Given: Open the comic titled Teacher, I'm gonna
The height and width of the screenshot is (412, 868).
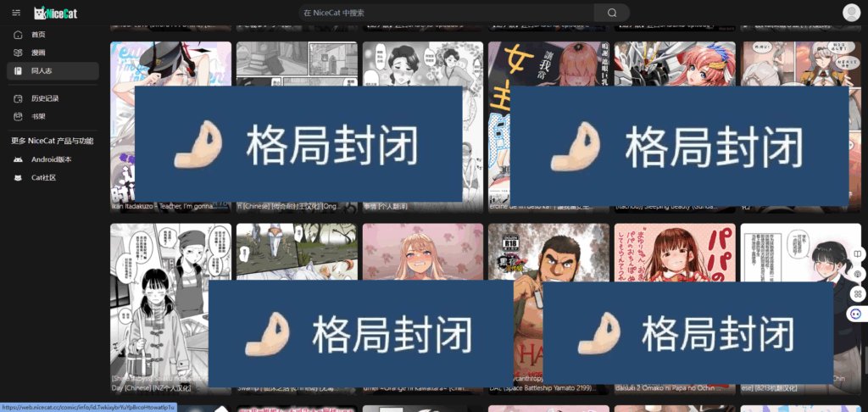Looking at the screenshot, I should point(170,127).
